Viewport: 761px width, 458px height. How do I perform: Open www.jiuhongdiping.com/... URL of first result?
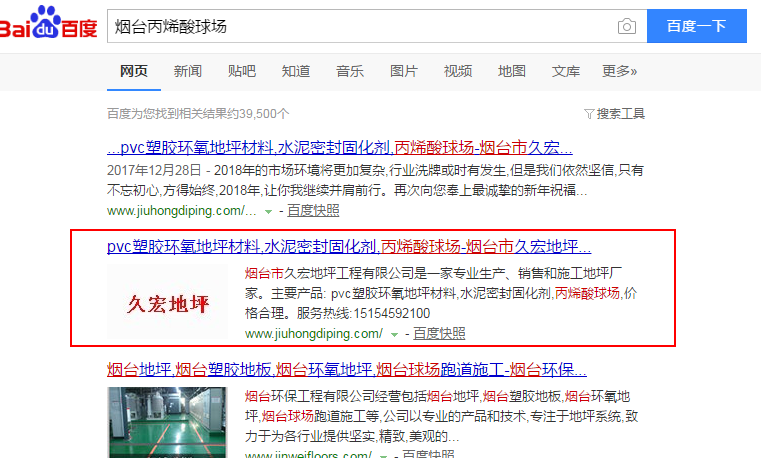click(x=182, y=211)
